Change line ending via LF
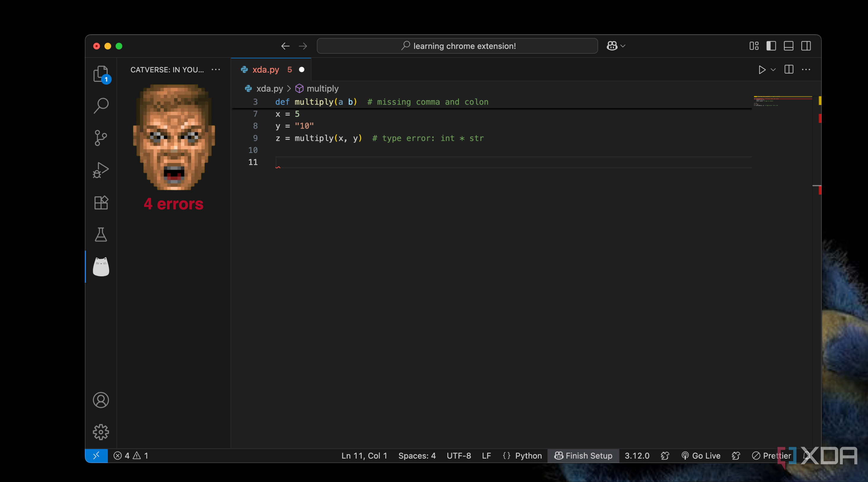 486,455
